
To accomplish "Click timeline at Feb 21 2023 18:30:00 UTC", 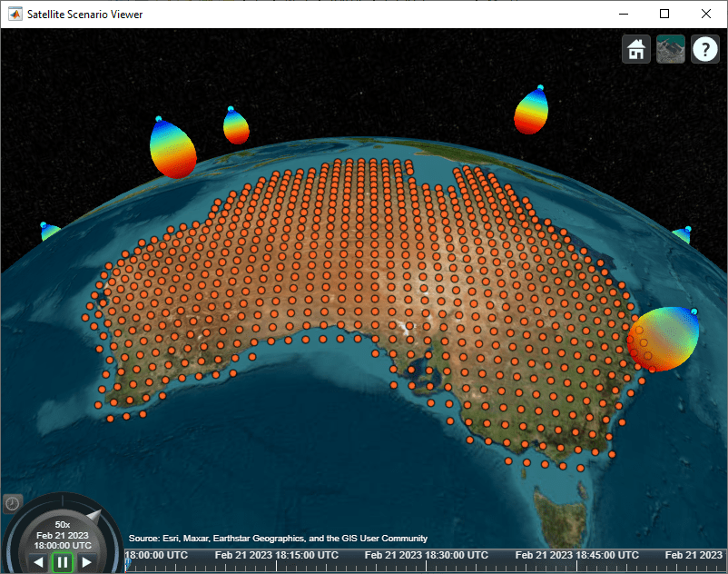I will (x=427, y=556).
